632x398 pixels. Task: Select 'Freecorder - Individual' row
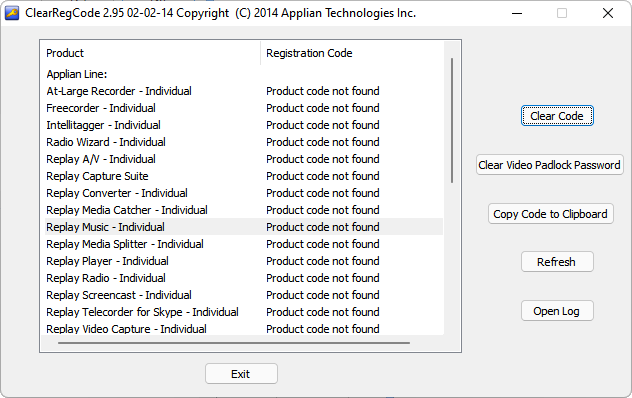pos(244,108)
